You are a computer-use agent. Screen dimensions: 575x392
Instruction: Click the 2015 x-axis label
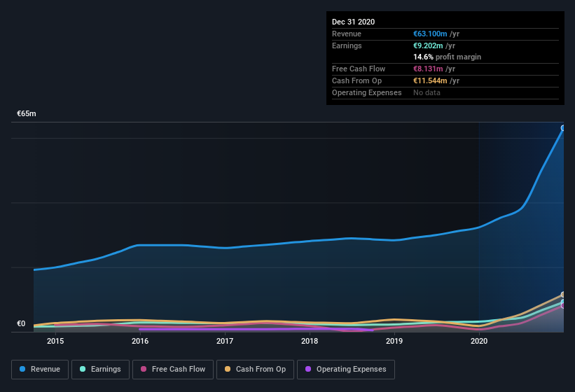coord(55,341)
